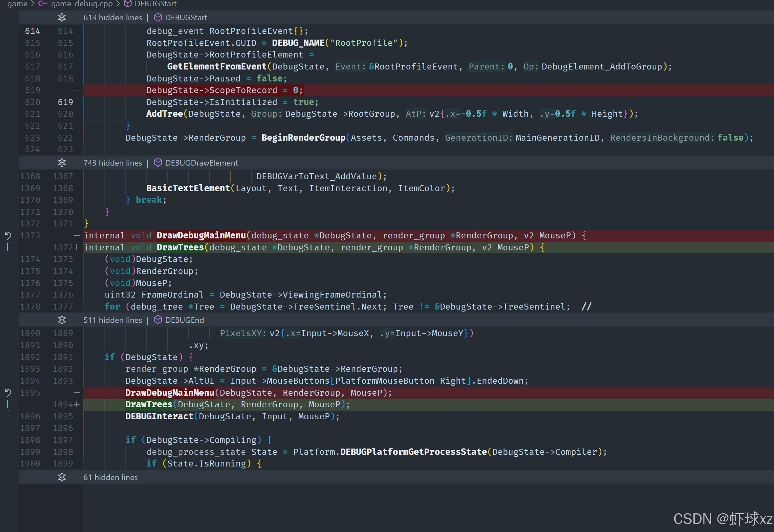Click the 61 hidden lines label

click(x=110, y=477)
